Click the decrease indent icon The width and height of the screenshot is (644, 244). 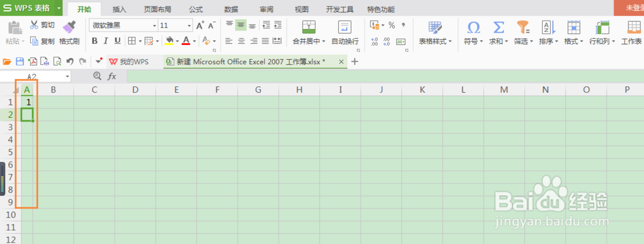click(x=266, y=25)
